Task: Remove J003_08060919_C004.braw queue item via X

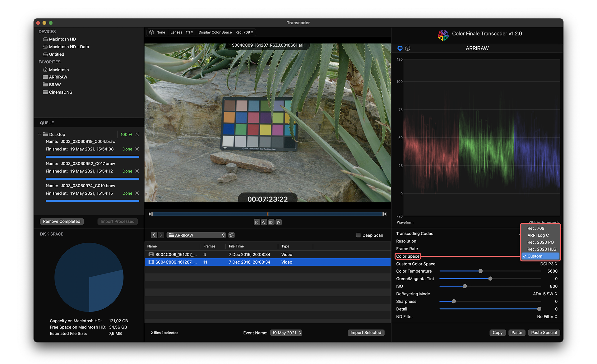Action: [x=137, y=149]
